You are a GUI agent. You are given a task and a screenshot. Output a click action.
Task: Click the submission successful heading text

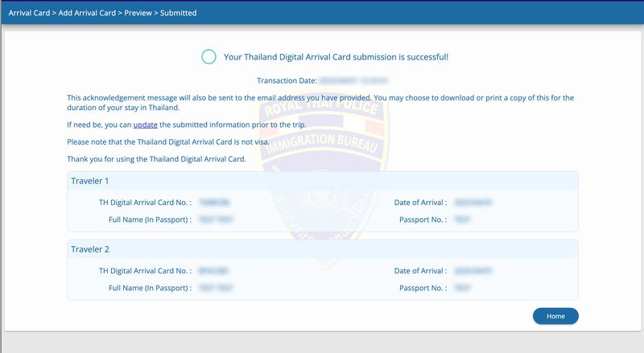[336, 57]
